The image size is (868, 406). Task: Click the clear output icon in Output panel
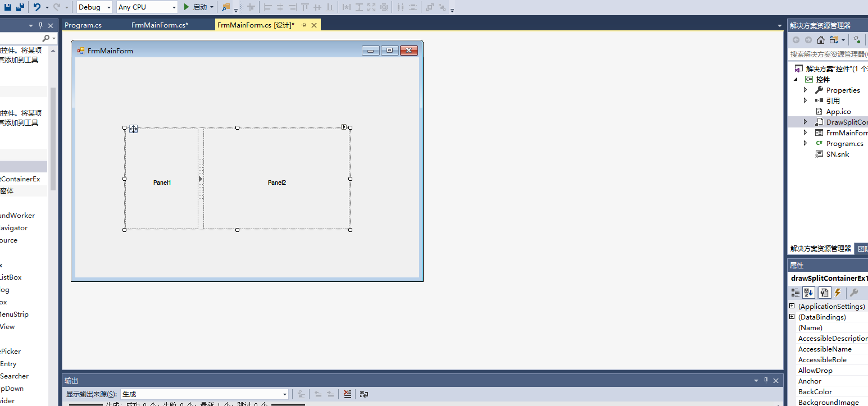(x=347, y=394)
